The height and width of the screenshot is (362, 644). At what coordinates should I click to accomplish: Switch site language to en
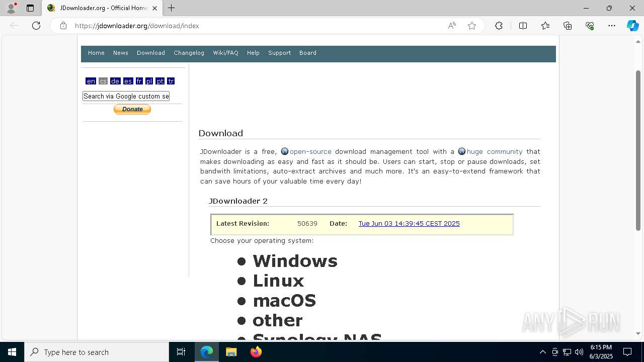91,81
